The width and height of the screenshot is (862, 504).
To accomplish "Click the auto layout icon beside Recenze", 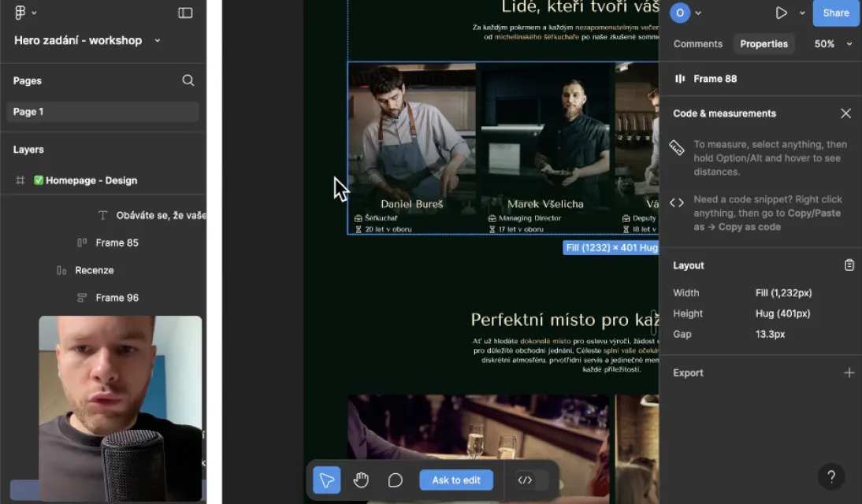I will (x=61, y=270).
